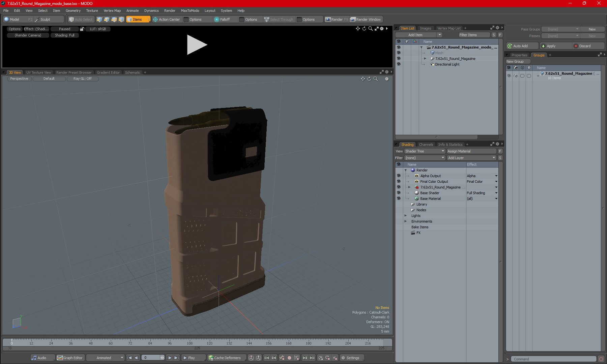Toggle Options checkbox after Falloff
This screenshot has width=607, height=364.
coord(241,20)
